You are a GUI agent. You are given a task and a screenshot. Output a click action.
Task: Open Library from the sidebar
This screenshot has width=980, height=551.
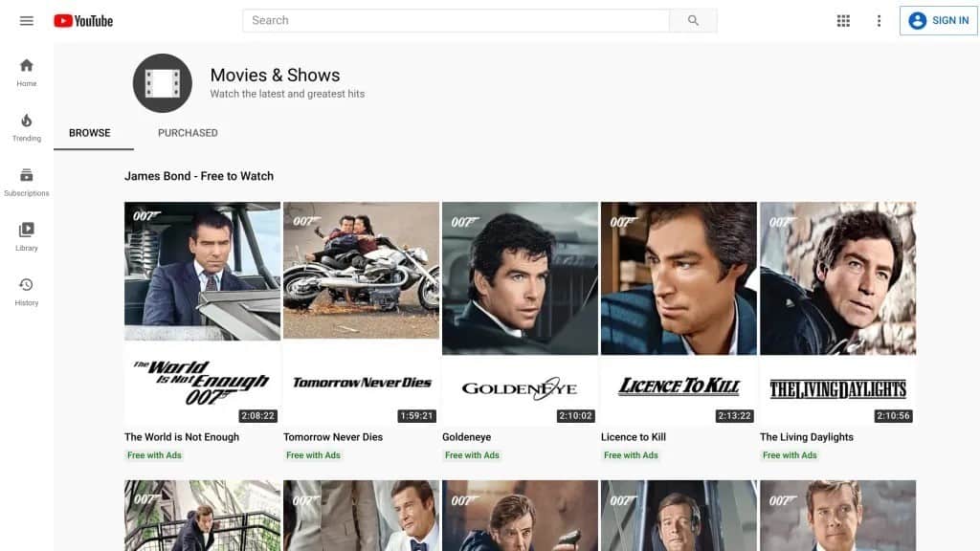[26, 237]
